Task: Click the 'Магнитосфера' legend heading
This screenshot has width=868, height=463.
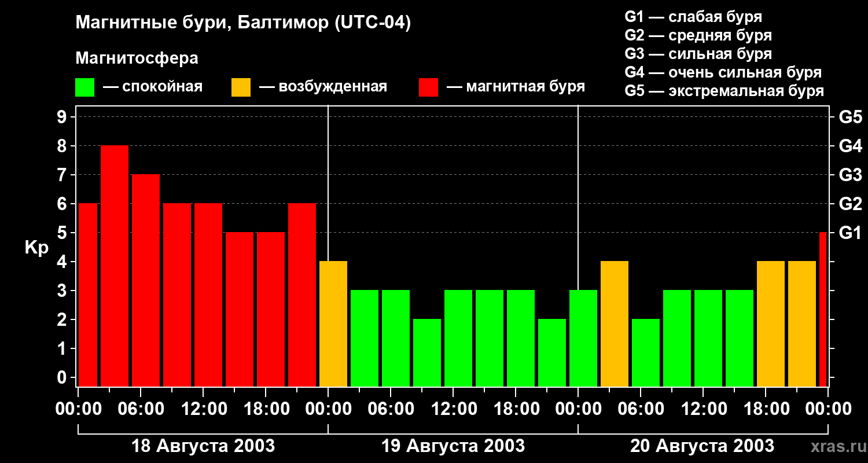Action: point(137,58)
